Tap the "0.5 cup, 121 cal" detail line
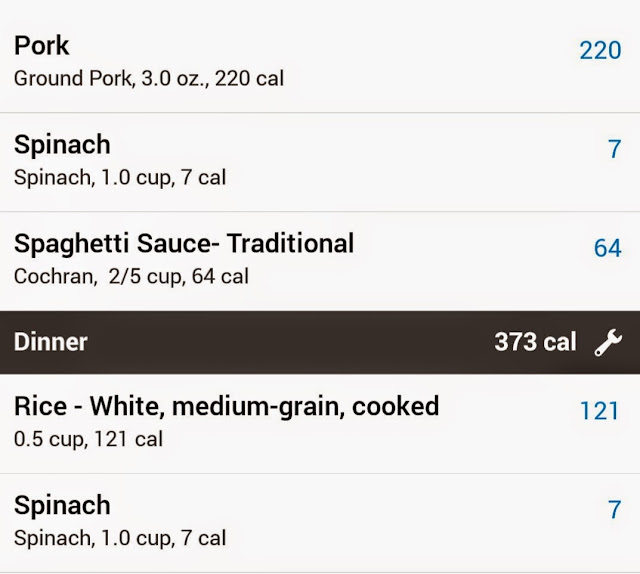Viewport: 640px width, 574px height. (88, 439)
